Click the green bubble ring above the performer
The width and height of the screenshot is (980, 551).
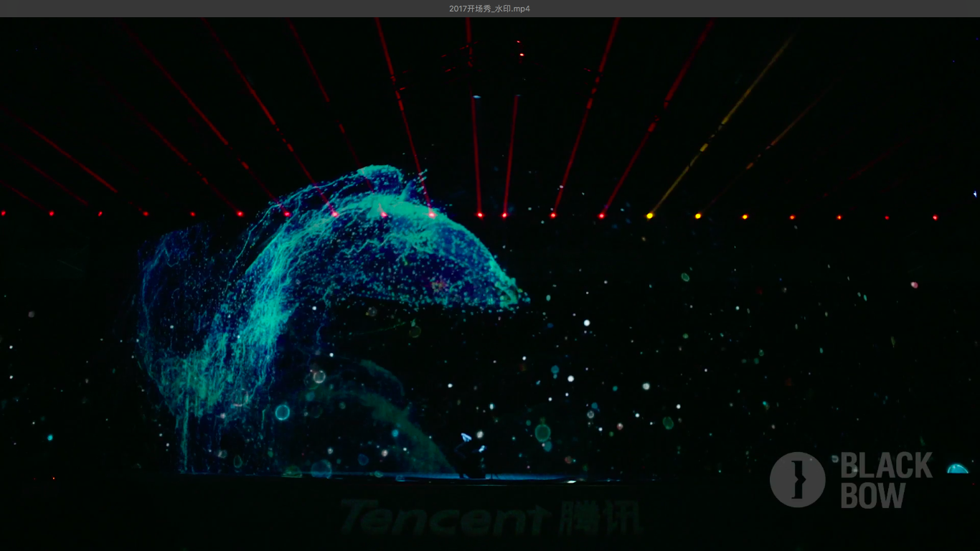[x=542, y=433]
